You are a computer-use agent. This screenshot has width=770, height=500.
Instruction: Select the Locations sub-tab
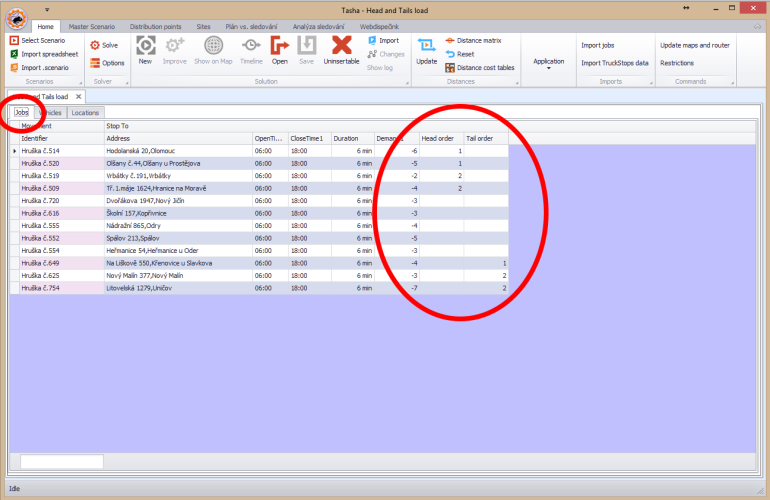(x=85, y=113)
